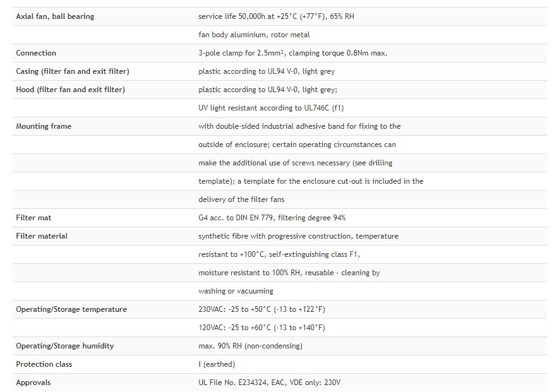Select 'Operating/Storage temperature' label

[71, 309]
